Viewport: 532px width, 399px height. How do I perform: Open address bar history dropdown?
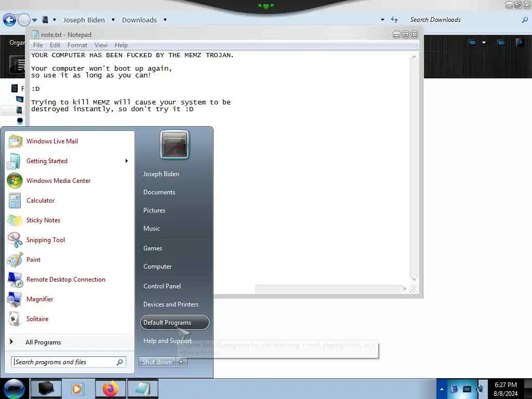pyautogui.click(x=383, y=20)
